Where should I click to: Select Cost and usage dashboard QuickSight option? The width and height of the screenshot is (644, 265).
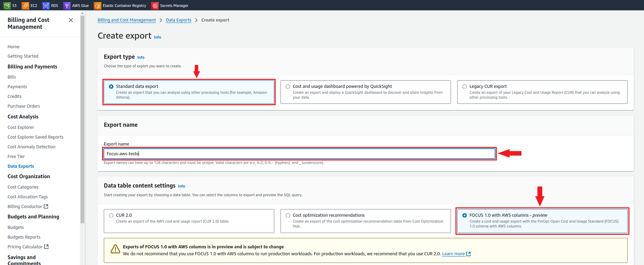pos(288,86)
